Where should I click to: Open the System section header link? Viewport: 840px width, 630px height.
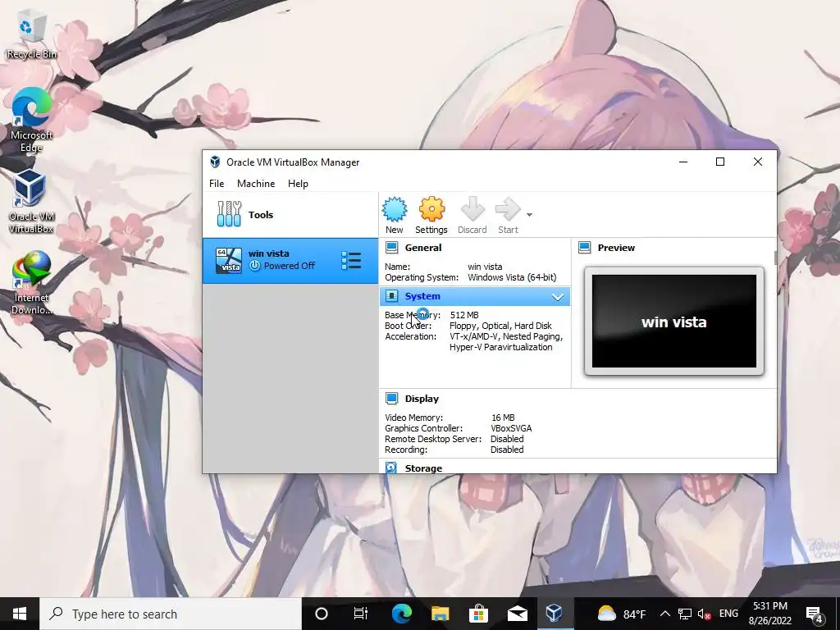click(422, 295)
